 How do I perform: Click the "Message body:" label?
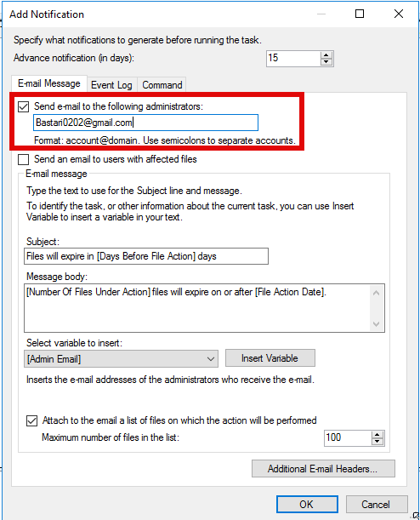coord(57,277)
